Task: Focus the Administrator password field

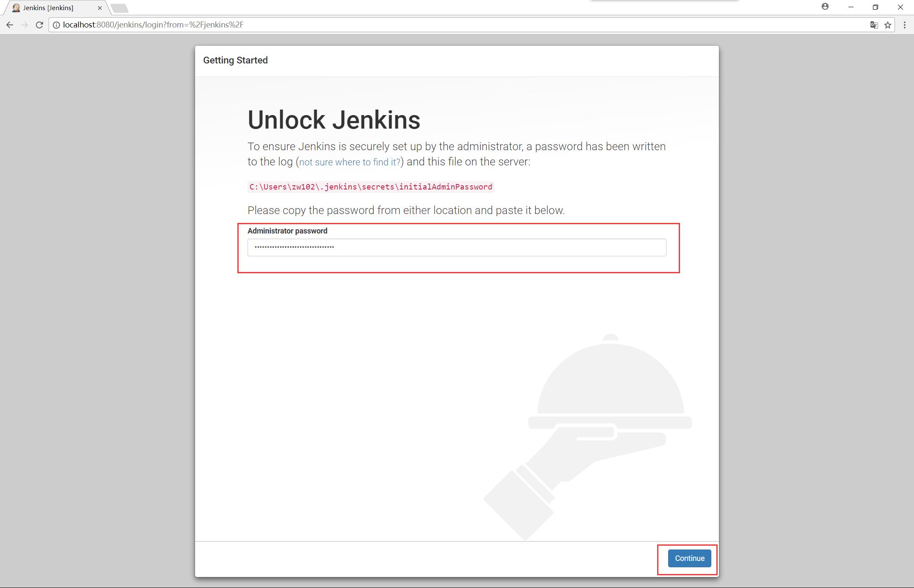Action: [x=457, y=247]
